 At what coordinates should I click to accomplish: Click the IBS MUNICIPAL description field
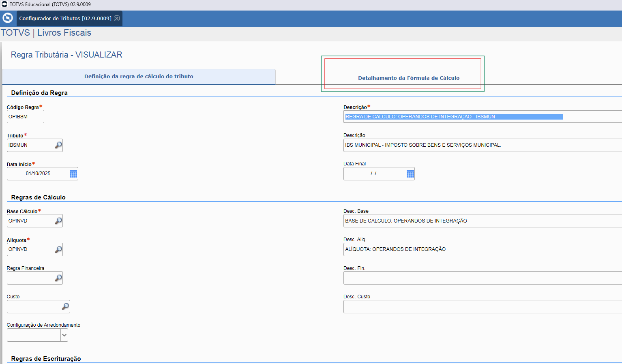[483, 145]
